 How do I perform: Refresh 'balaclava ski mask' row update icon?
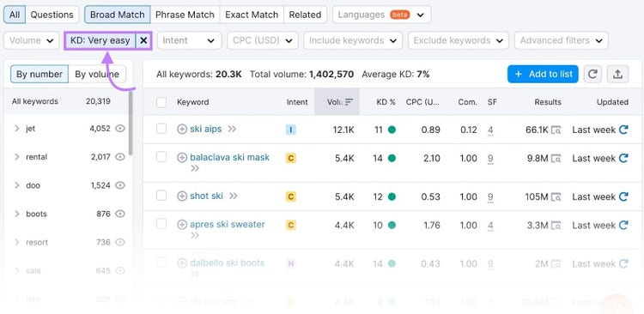point(623,158)
